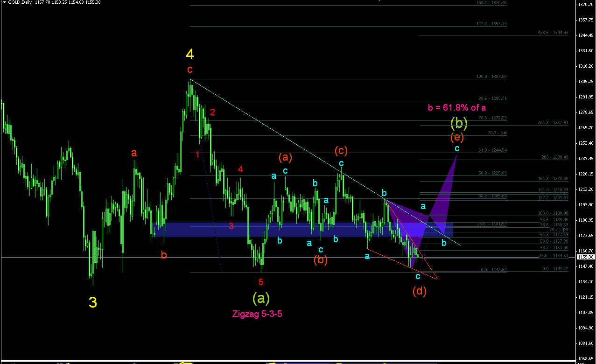Screen dimensions: 596x364
Task: Click Fibonacci label "0.0 - 1143.27"
Action: point(555,269)
